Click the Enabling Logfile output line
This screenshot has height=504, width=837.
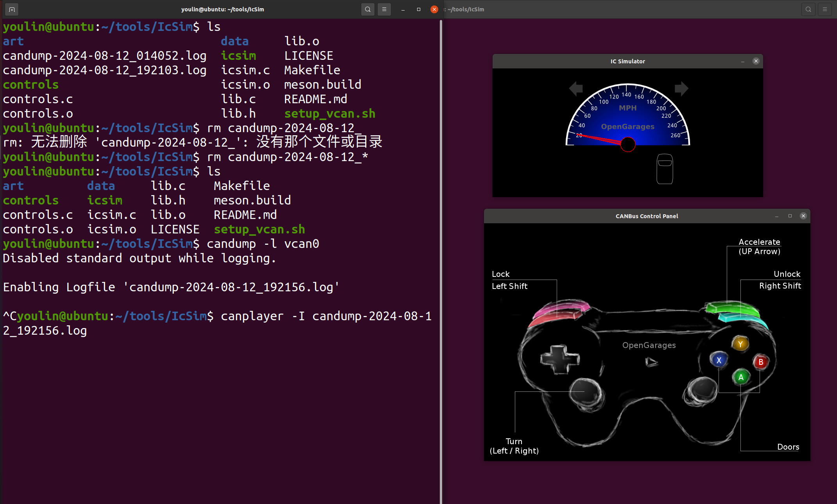click(x=171, y=287)
